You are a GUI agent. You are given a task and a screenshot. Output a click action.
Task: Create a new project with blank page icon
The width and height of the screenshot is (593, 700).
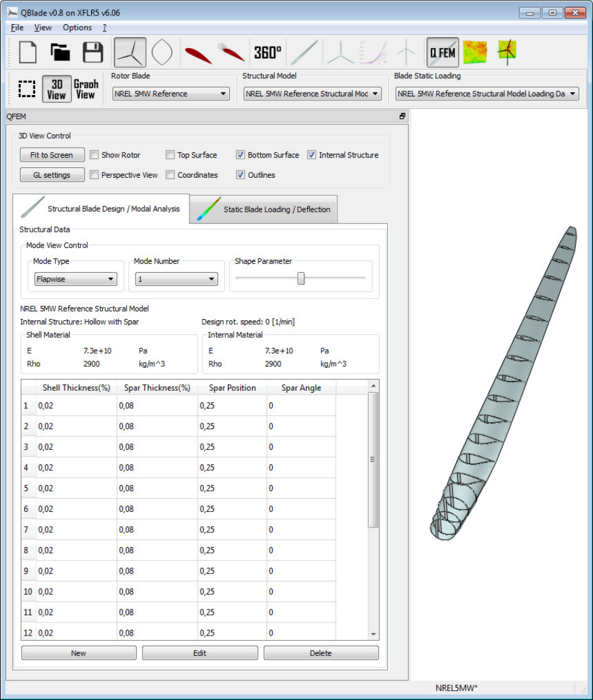pos(27,52)
